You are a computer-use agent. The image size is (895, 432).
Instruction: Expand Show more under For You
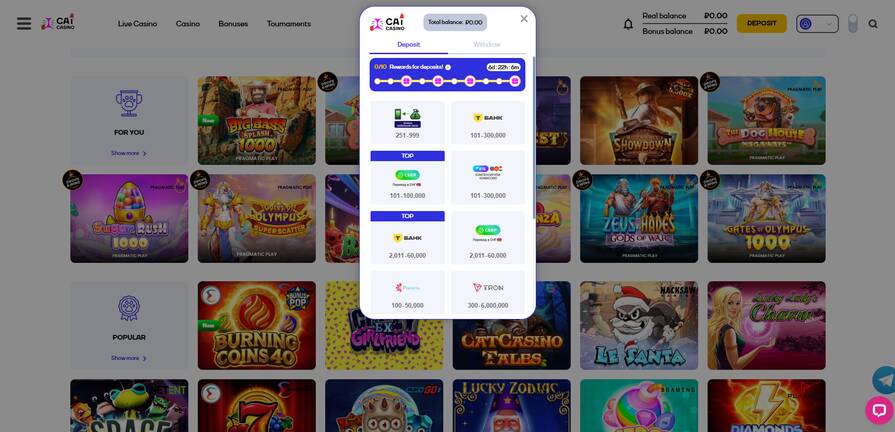pos(128,153)
